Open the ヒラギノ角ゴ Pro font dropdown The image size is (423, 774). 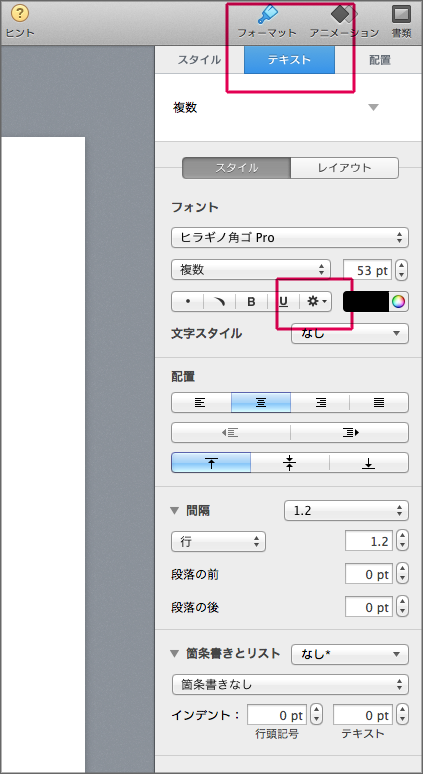290,237
